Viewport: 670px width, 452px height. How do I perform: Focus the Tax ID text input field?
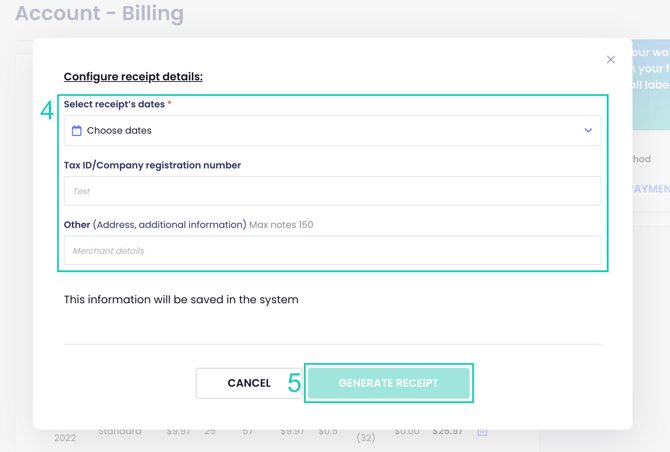coord(332,191)
